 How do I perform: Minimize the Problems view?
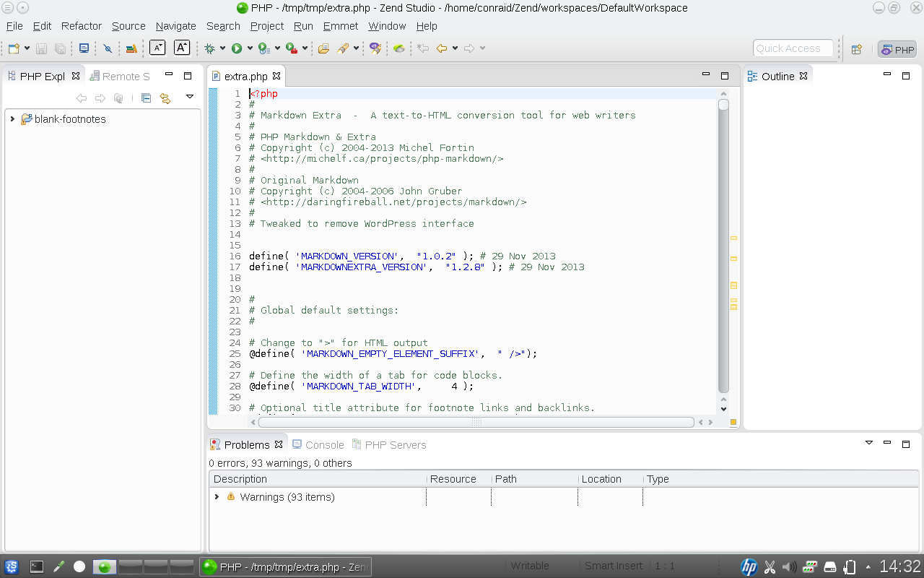click(888, 444)
